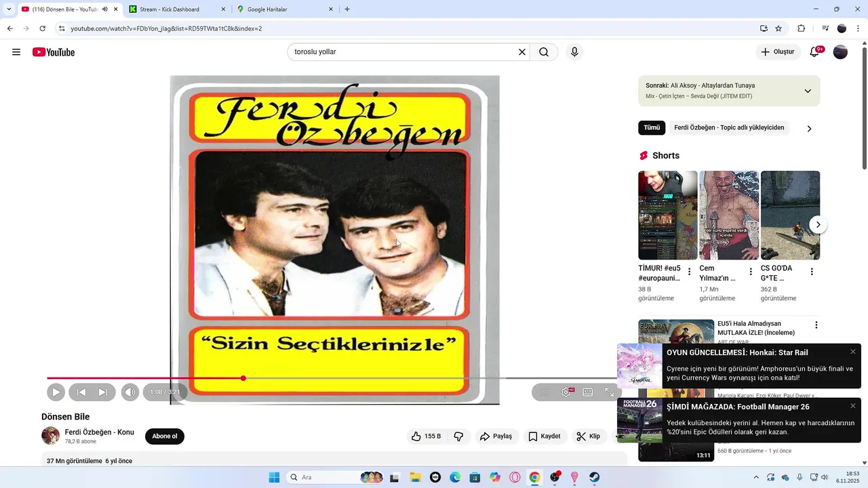Viewport: 868px width, 488px height.
Task: Seek on the red video progress bar
Action: (145, 378)
